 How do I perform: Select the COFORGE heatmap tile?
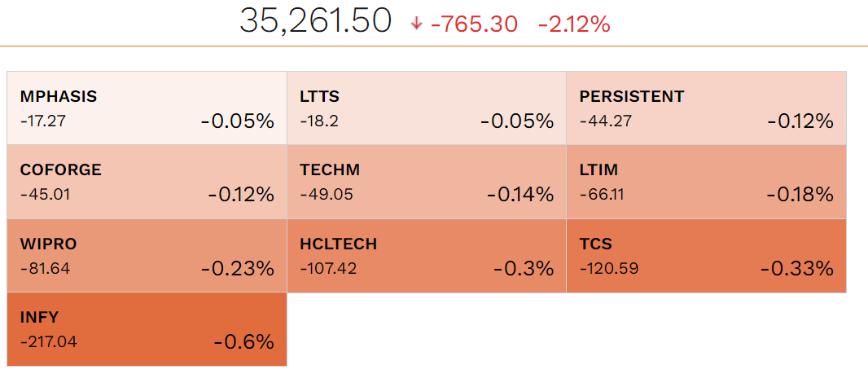click(147, 182)
